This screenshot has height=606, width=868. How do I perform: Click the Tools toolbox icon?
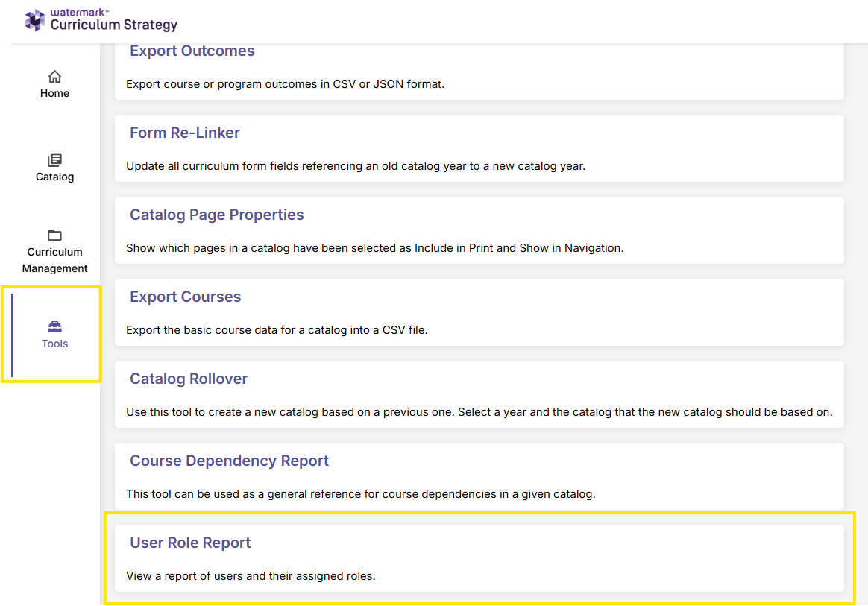click(54, 326)
